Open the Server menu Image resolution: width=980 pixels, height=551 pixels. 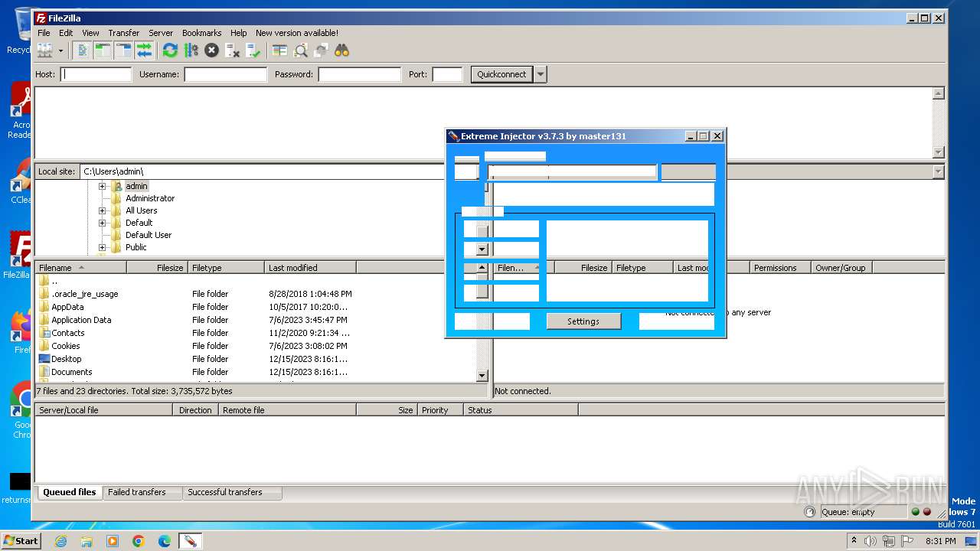161,33
